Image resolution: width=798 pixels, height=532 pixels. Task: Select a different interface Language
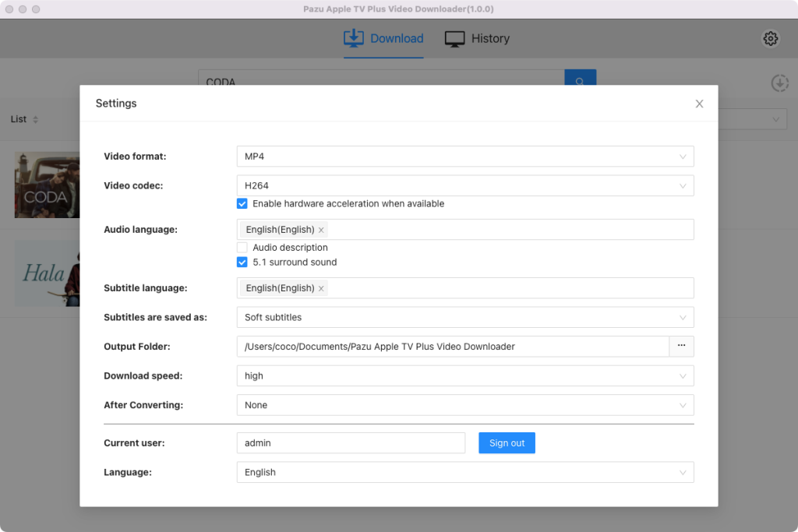tap(465, 472)
